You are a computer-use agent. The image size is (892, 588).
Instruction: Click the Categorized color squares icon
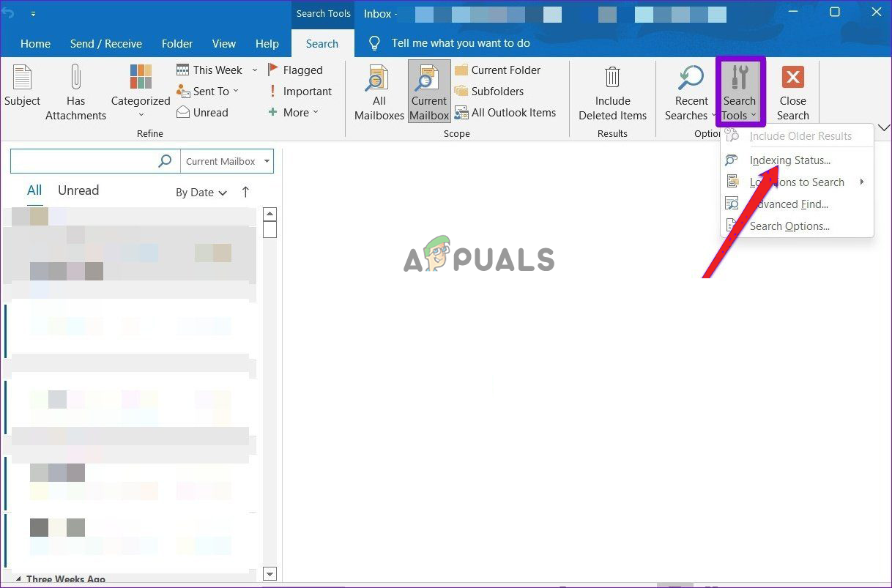[141, 78]
